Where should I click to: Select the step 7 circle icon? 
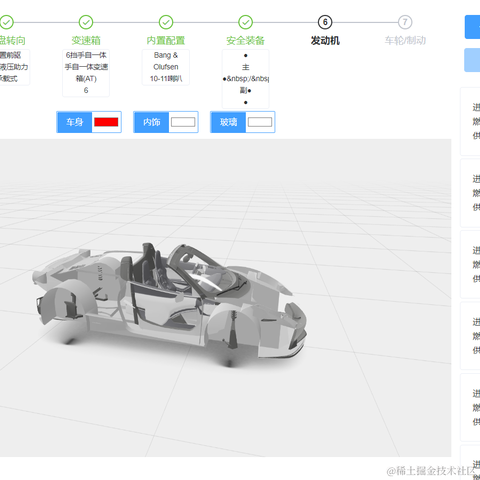[405, 22]
